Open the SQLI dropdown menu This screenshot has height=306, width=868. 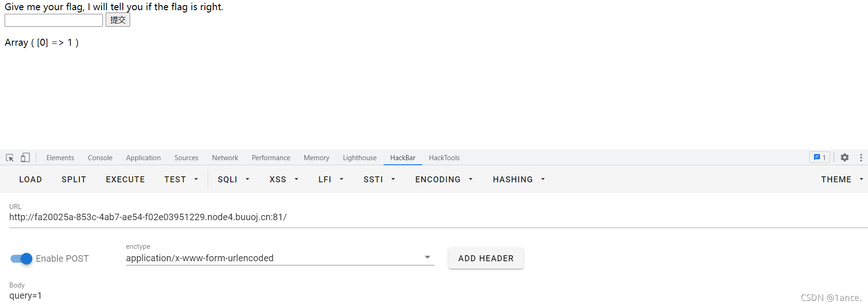click(x=233, y=179)
